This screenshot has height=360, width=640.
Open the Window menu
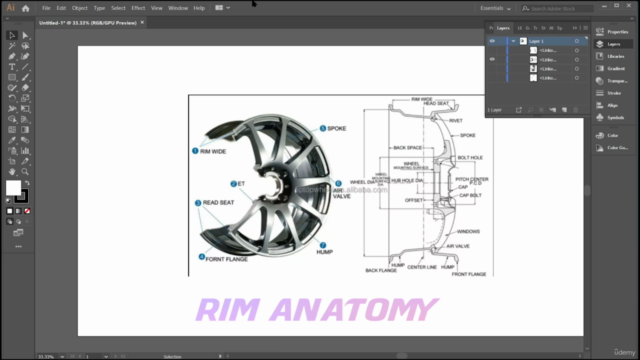pos(178,8)
